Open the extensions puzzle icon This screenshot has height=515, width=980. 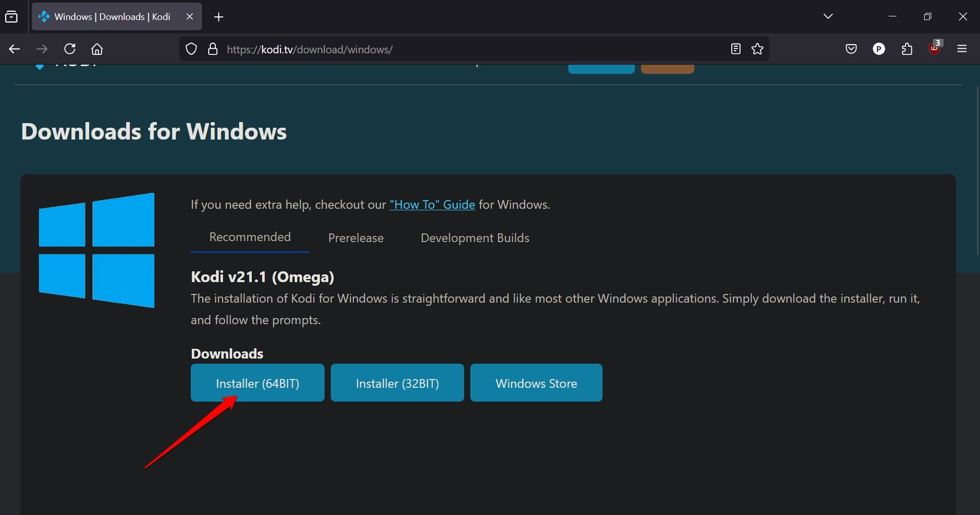tap(907, 49)
